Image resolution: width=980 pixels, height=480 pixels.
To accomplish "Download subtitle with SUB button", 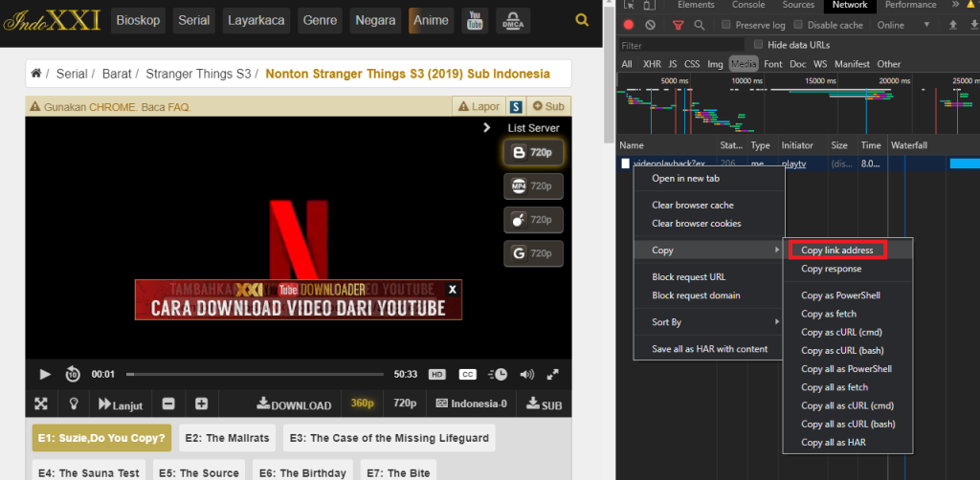I will pos(545,404).
